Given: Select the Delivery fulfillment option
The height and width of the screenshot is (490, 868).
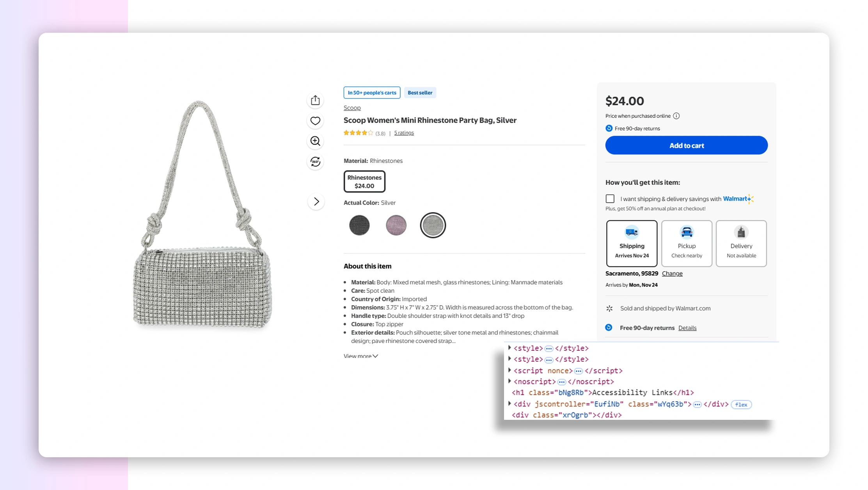Looking at the screenshot, I should [x=741, y=243].
